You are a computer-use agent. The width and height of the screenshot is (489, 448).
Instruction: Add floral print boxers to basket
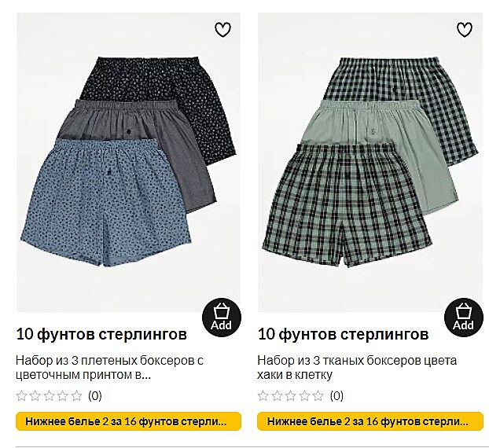(x=222, y=318)
